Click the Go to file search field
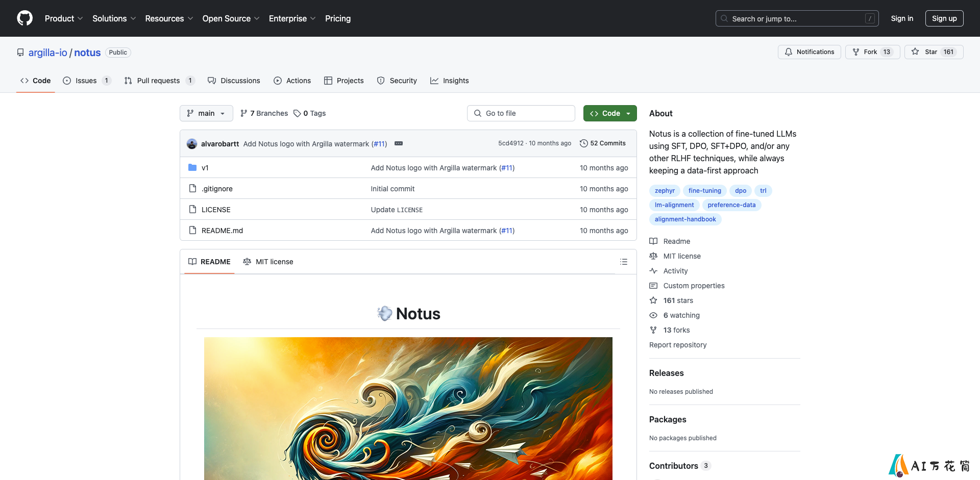Image resolution: width=980 pixels, height=480 pixels. pyautogui.click(x=521, y=113)
